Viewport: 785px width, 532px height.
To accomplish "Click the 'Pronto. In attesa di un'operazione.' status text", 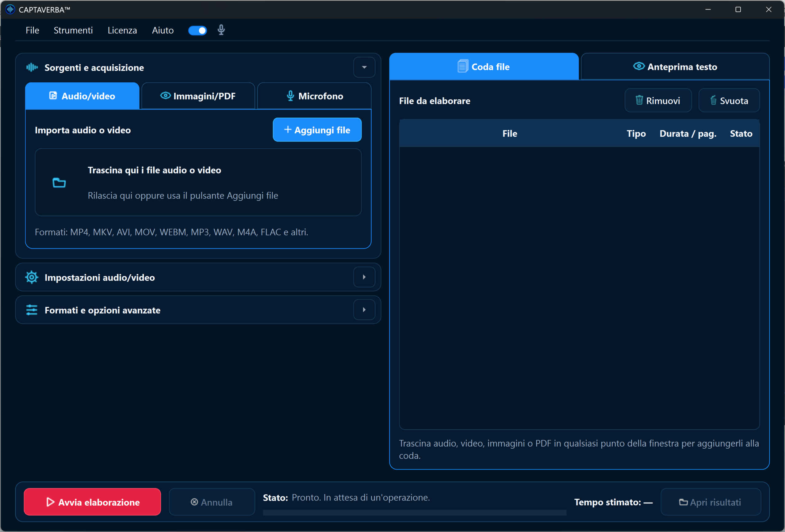I will (361, 497).
